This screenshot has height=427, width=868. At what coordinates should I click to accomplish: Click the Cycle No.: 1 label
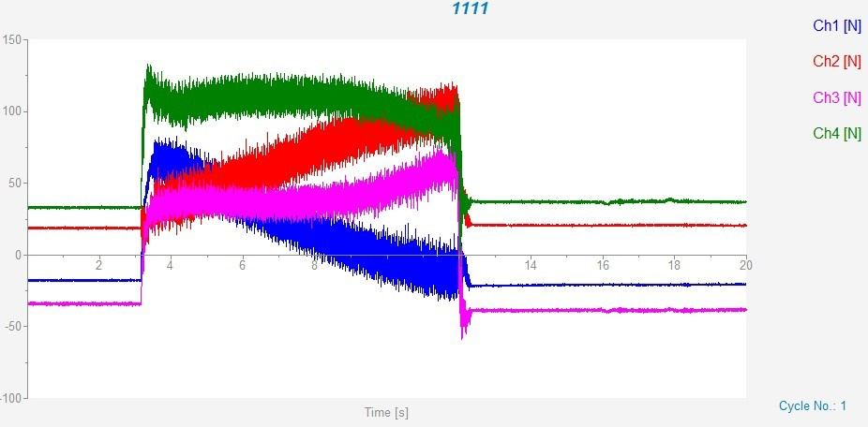(x=812, y=406)
